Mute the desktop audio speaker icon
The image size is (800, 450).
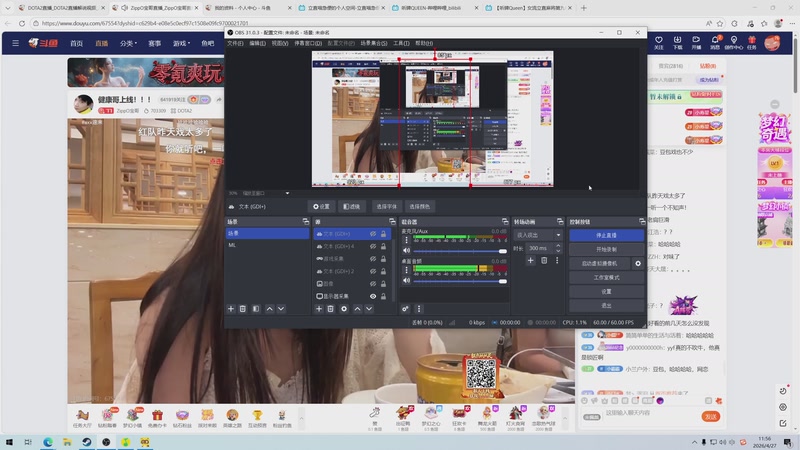tap(407, 281)
